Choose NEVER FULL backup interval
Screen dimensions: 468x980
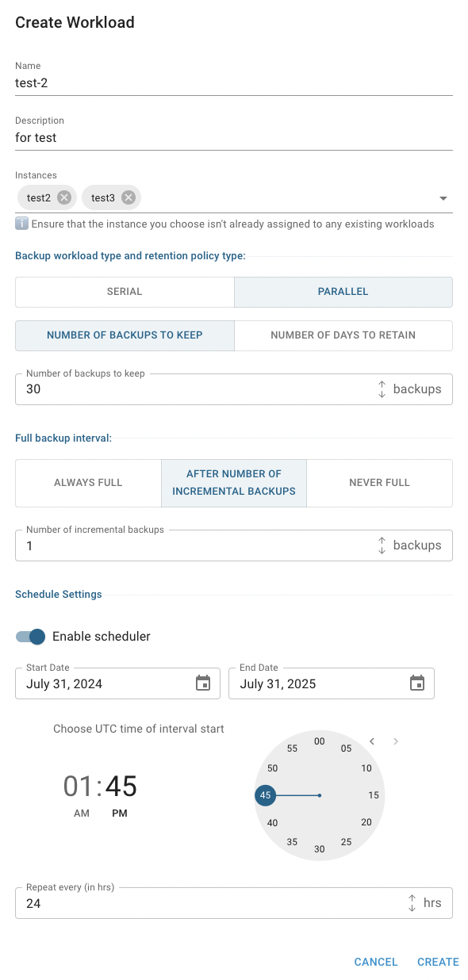tap(379, 483)
